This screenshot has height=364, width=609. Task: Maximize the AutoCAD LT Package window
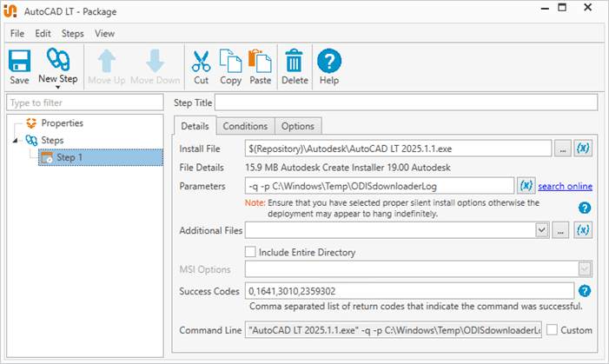click(x=562, y=7)
